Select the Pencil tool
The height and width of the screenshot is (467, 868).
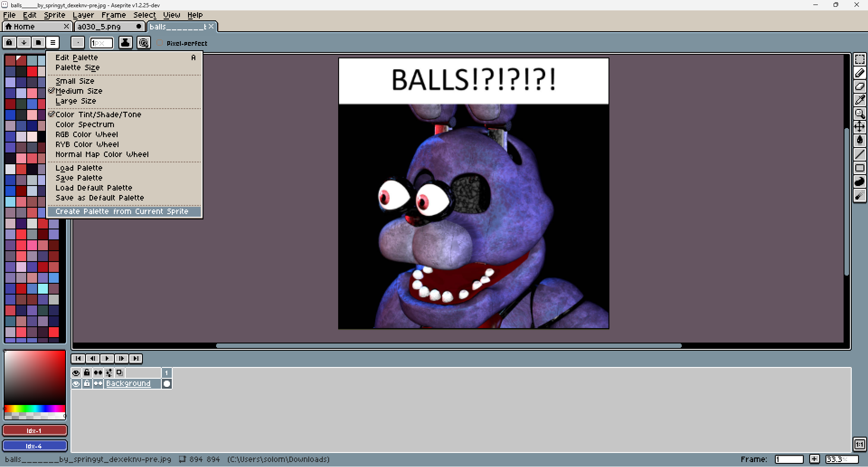859,73
